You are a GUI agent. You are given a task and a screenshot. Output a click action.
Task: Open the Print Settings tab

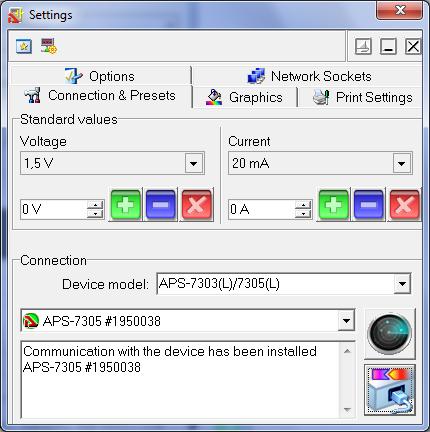pyautogui.click(x=362, y=97)
